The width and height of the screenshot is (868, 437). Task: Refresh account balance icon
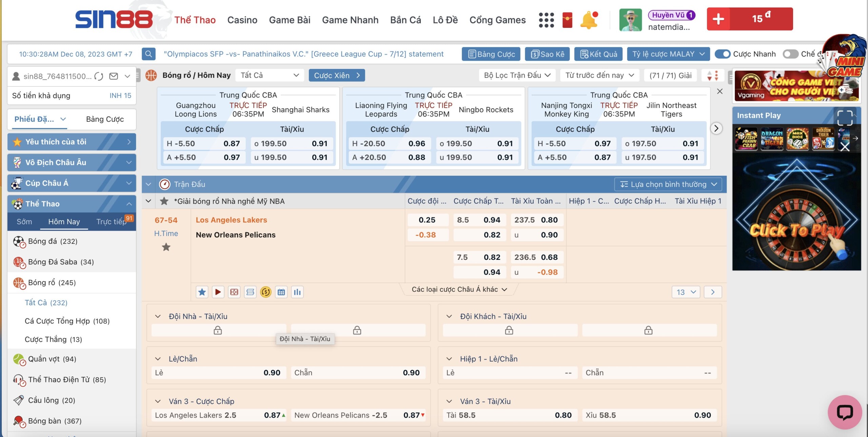tap(99, 76)
